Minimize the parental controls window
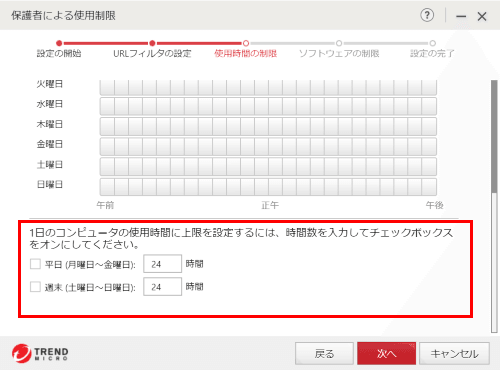The height and width of the screenshot is (370, 500). [x=461, y=16]
